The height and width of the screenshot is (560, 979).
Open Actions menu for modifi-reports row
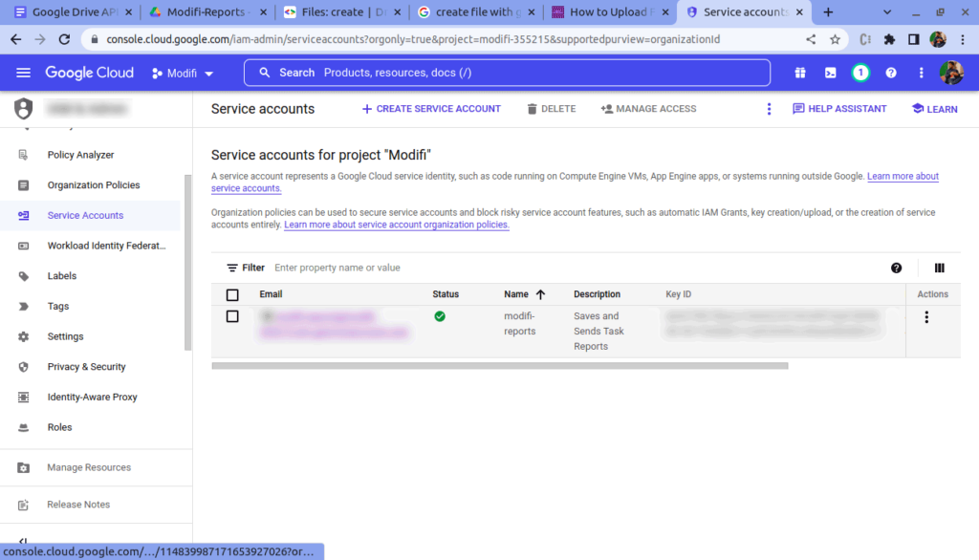pos(925,317)
